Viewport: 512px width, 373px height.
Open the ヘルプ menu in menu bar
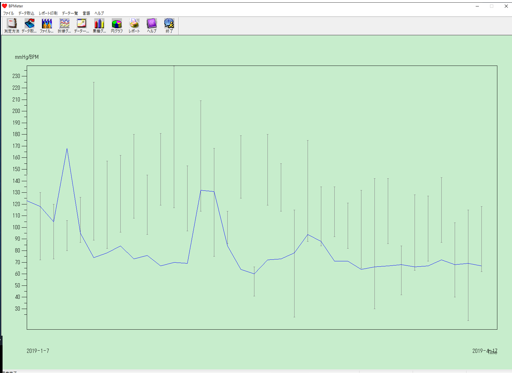tap(99, 13)
